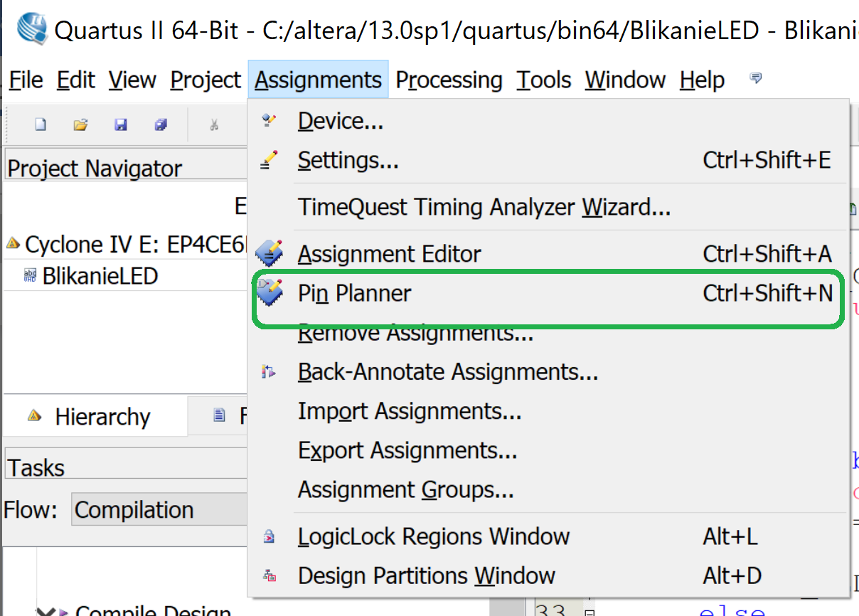Select BlikanieLED entity in Project Navigator
859x616 pixels.
click(x=100, y=276)
